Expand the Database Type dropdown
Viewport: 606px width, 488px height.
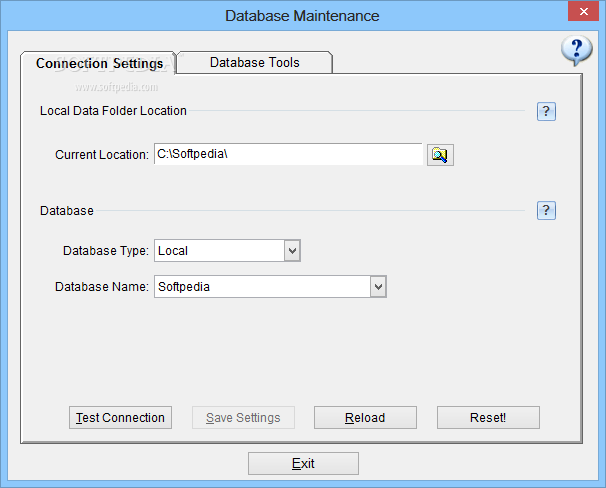(292, 251)
